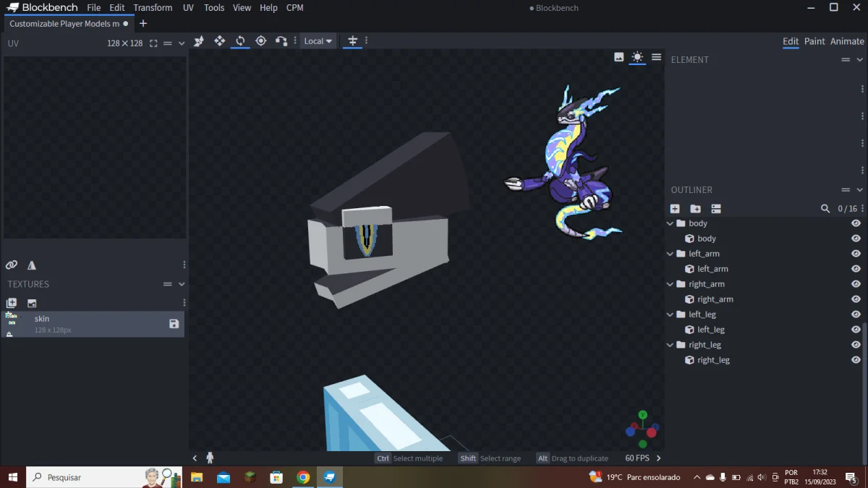Open the Transform menu
This screenshot has width=868, height=488.
pos(153,8)
